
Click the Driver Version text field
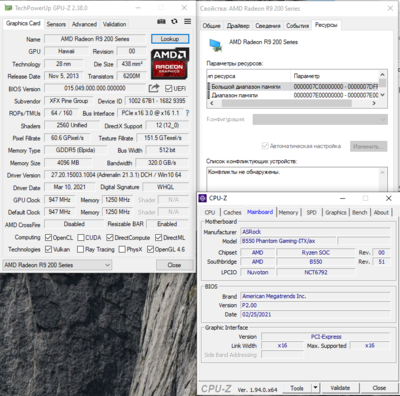click(x=116, y=175)
